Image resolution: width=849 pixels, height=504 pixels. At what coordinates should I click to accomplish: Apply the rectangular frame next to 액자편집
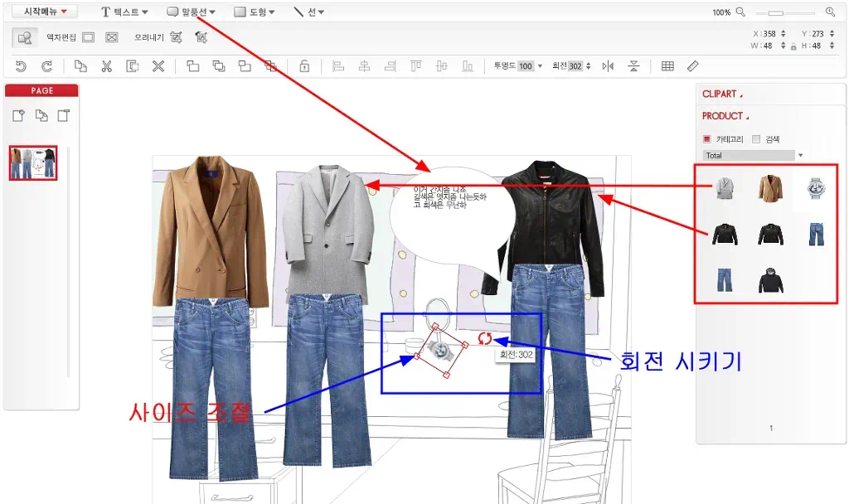[x=88, y=37]
